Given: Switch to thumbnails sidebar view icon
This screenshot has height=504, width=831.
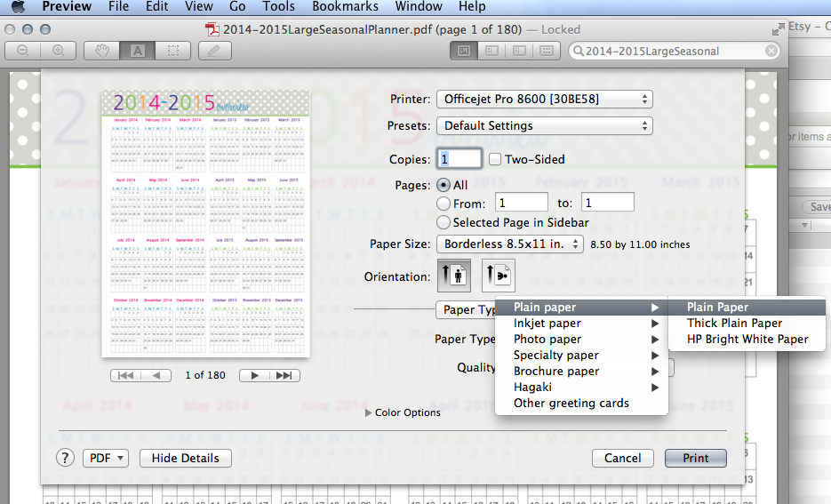Looking at the screenshot, I should coord(491,51).
